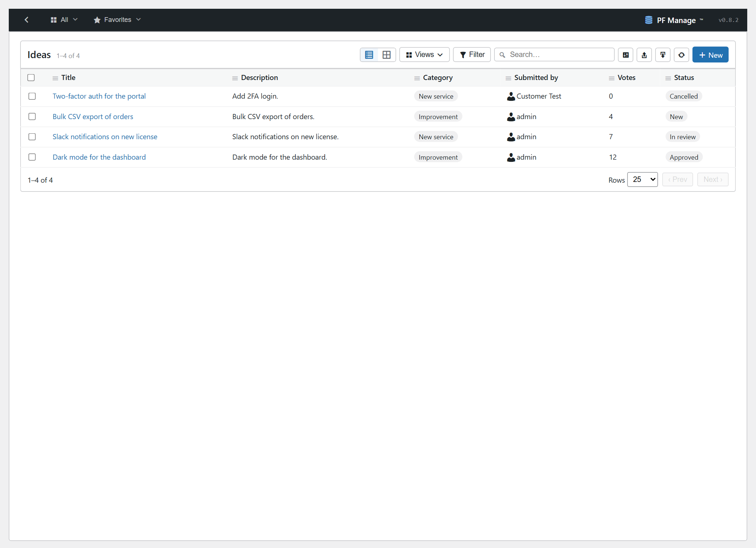Sort by the Status column header
This screenshot has width=756, height=548.
684,77
